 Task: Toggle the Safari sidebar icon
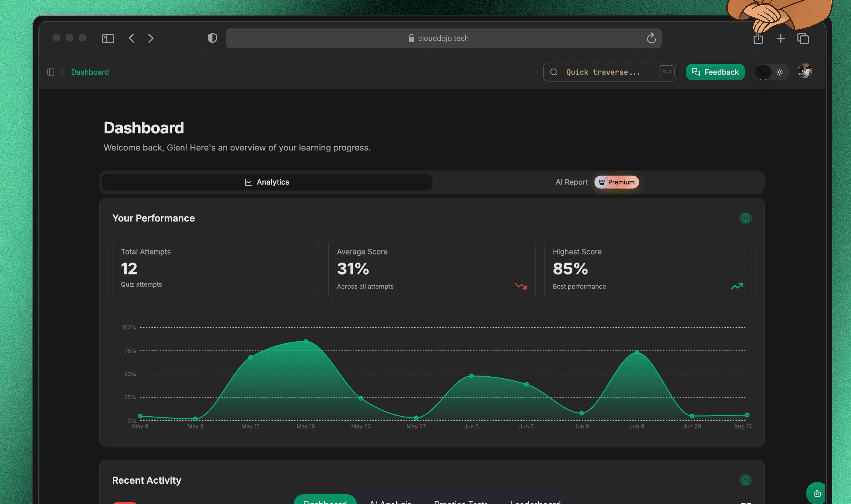click(108, 38)
